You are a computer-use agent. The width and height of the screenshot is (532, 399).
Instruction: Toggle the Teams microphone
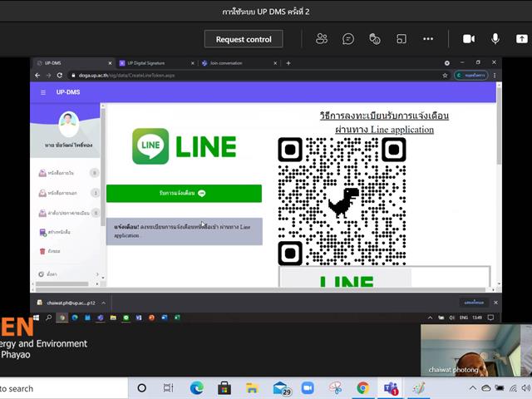pos(495,39)
